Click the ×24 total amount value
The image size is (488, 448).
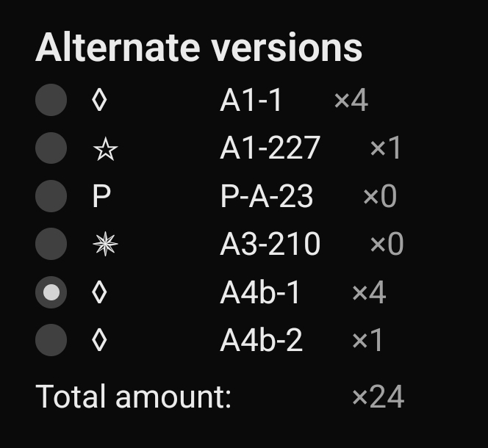378,397
